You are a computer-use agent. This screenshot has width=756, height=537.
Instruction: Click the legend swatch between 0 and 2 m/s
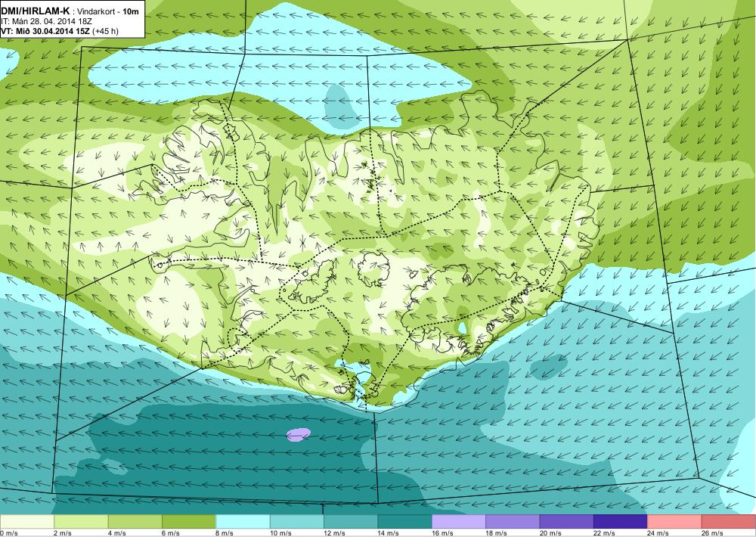coord(27,522)
